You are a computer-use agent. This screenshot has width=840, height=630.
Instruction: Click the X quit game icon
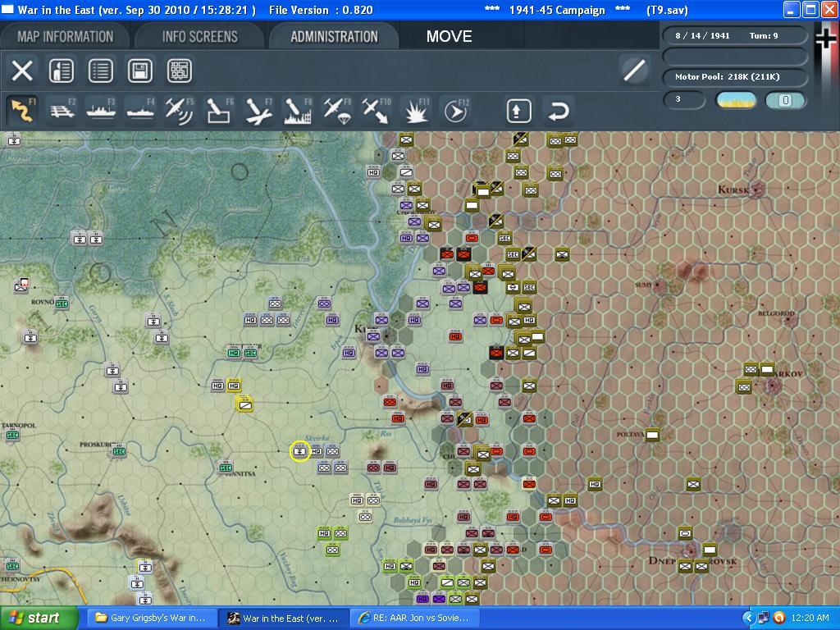click(x=22, y=71)
